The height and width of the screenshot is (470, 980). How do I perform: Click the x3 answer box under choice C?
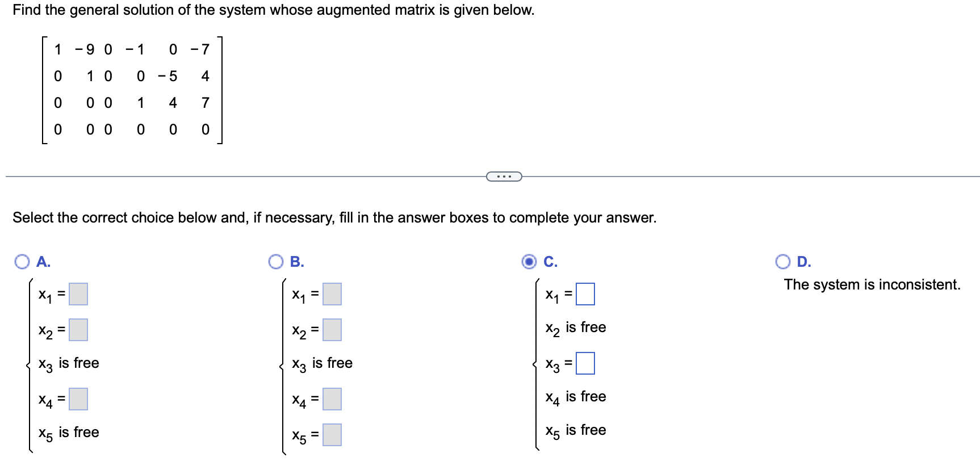[584, 364]
